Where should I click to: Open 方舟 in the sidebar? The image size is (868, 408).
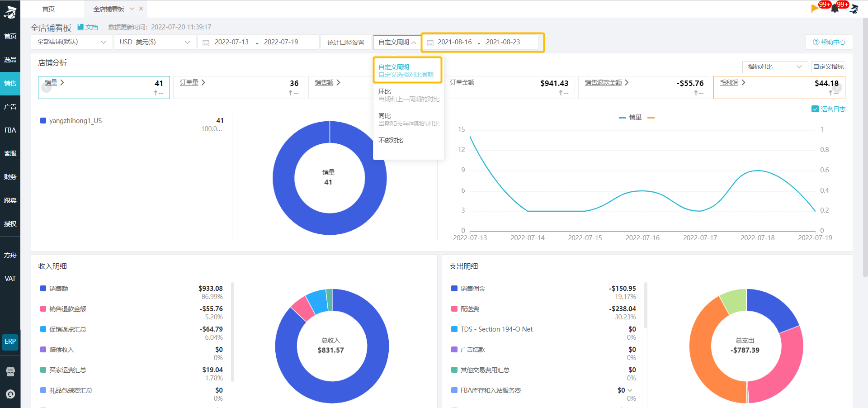(10, 255)
